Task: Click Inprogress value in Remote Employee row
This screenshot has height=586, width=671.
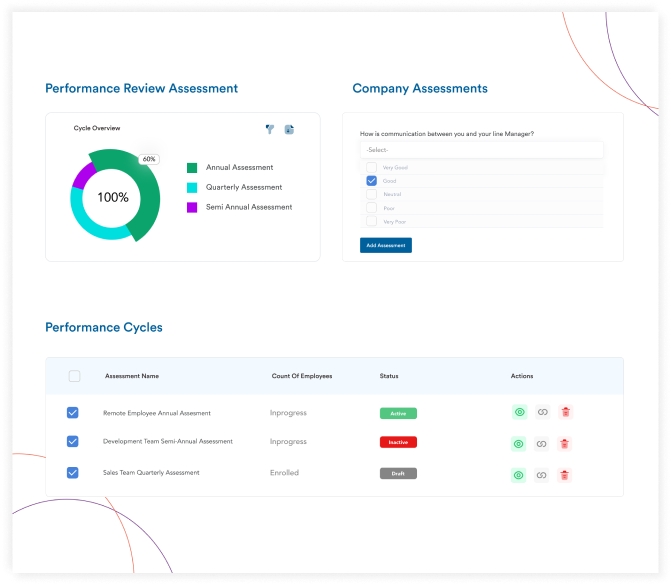Action: pyautogui.click(x=288, y=413)
